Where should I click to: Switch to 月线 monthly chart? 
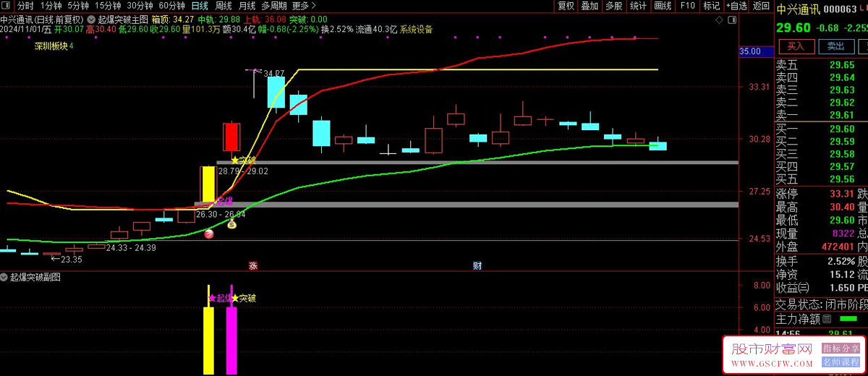point(247,6)
